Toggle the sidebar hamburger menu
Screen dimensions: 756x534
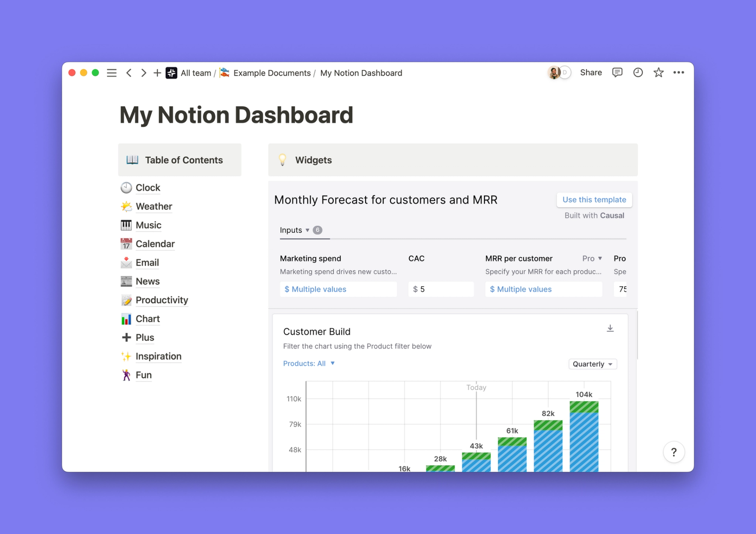coord(111,73)
